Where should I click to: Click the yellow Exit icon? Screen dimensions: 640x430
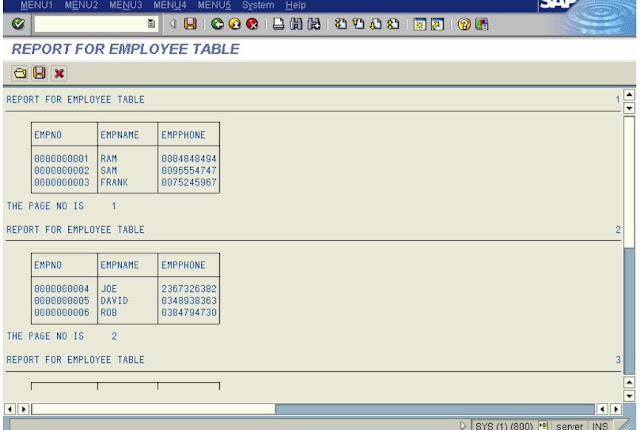pyautogui.click(x=235, y=24)
